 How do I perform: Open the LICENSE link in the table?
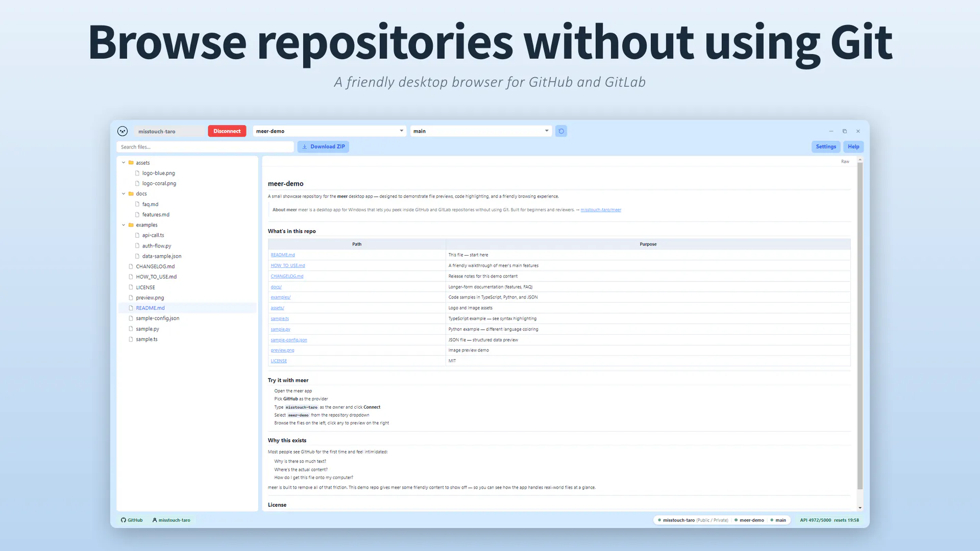(x=279, y=361)
